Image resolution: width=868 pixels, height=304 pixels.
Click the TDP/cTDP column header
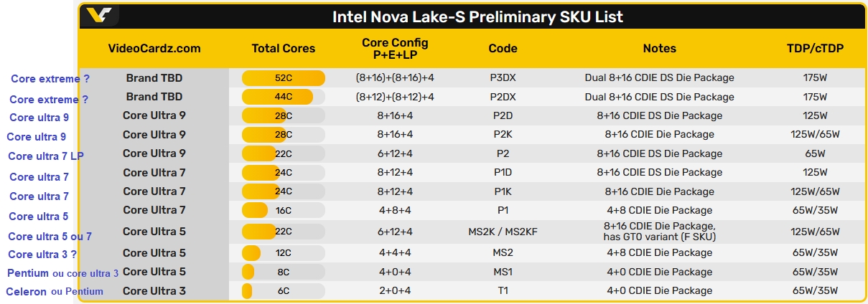(x=815, y=49)
